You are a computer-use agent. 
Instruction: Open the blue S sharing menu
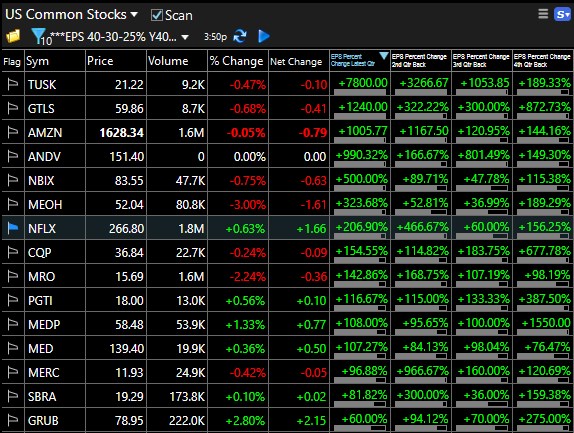[562, 14]
